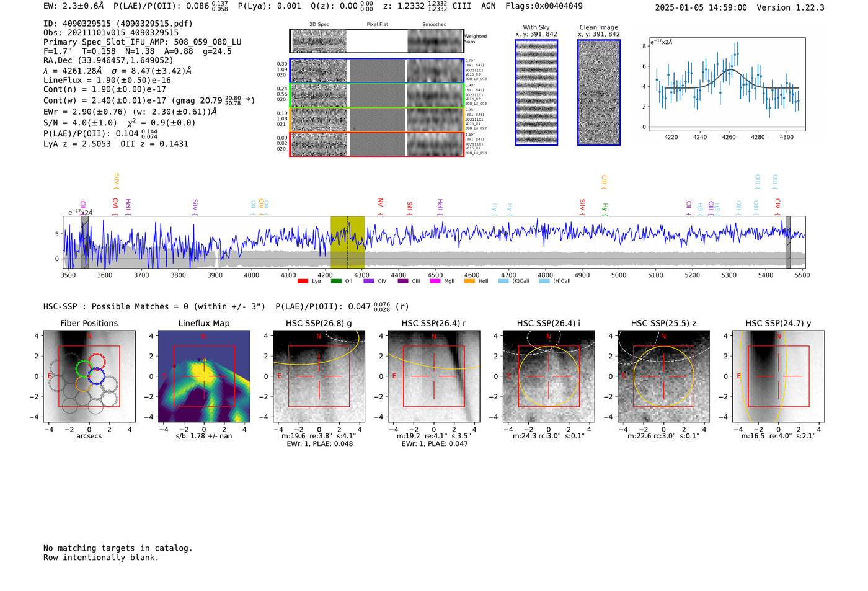Click the green OII legend swatch
868x591 pixels.
pyautogui.click(x=336, y=282)
